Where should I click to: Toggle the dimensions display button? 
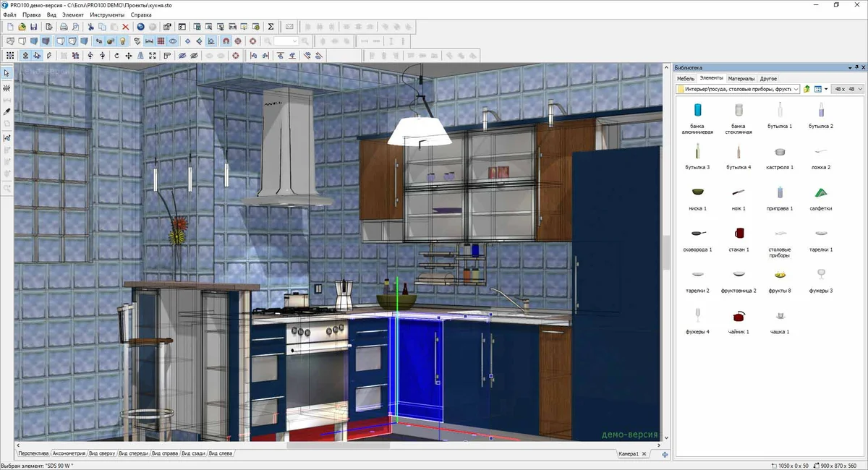pyautogui.click(x=149, y=41)
